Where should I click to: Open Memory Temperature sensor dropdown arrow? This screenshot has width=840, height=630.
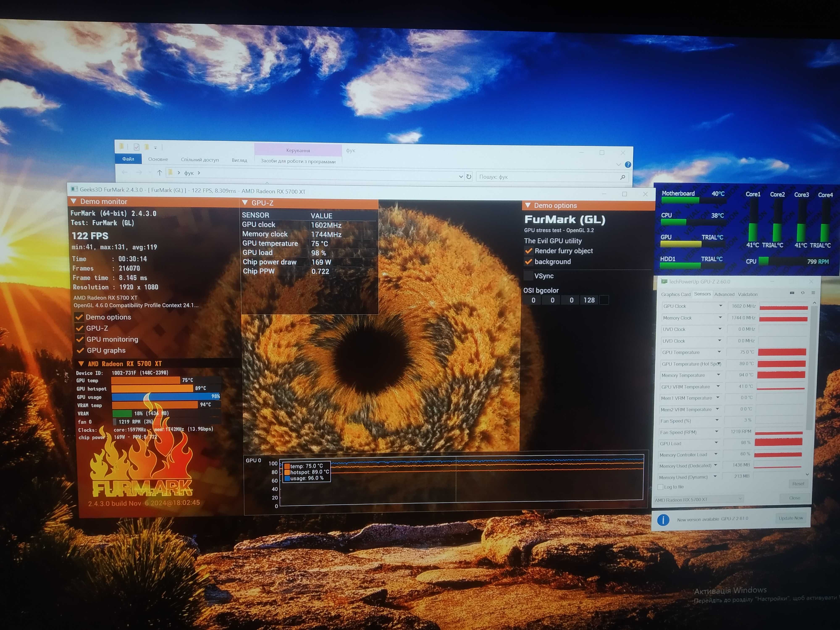(718, 375)
